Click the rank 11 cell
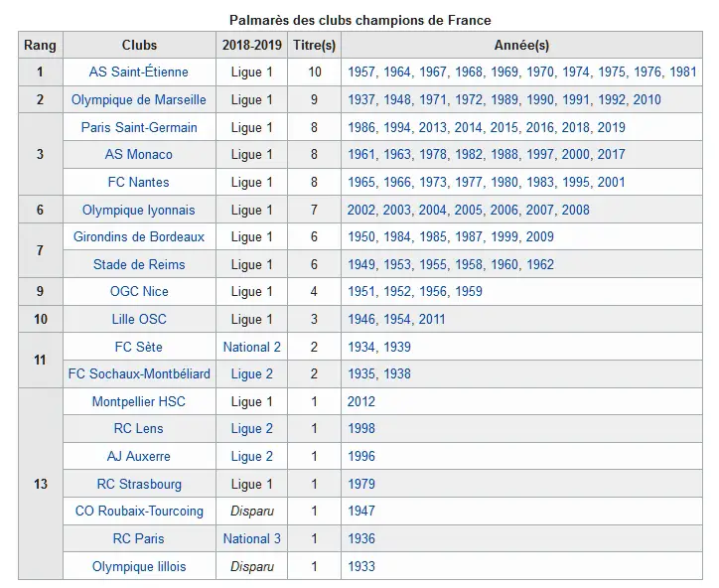The height and width of the screenshot is (588, 719). [41, 360]
